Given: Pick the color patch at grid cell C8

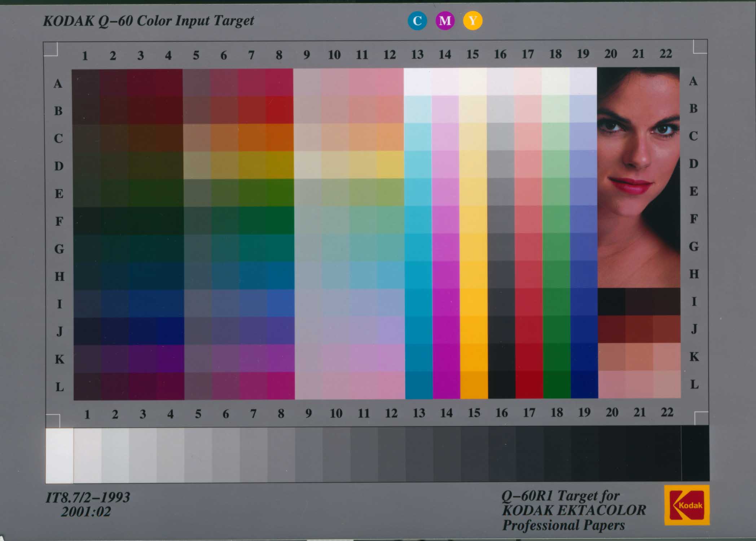Looking at the screenshot, I should (x=280, y=137).
